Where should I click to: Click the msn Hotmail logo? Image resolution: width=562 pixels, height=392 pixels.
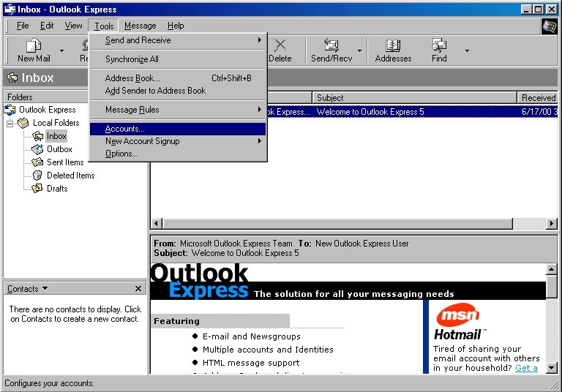(x=459, y=321)
